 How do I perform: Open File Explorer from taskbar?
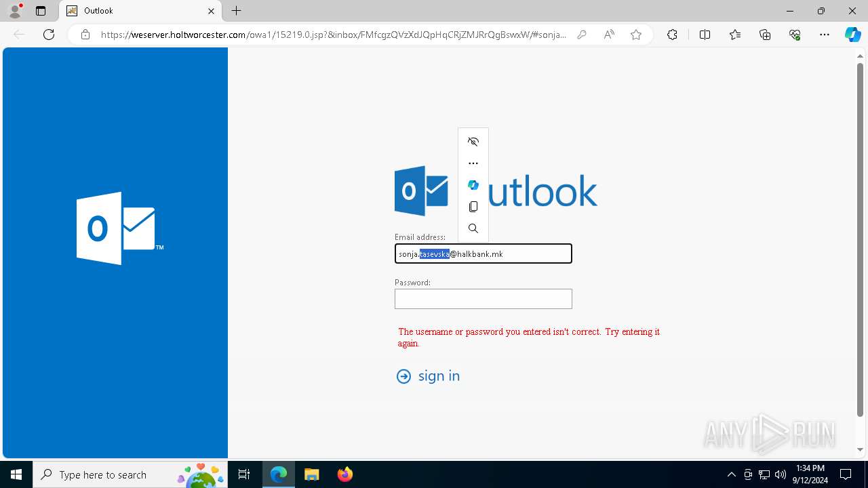tap(311, 474)
